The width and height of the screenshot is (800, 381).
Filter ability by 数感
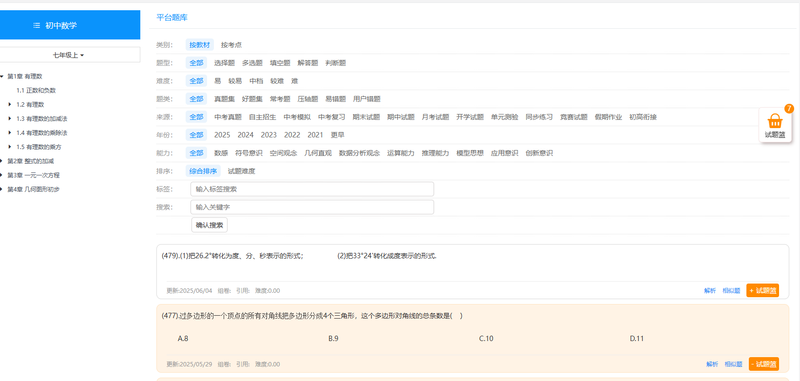[221, 153]
